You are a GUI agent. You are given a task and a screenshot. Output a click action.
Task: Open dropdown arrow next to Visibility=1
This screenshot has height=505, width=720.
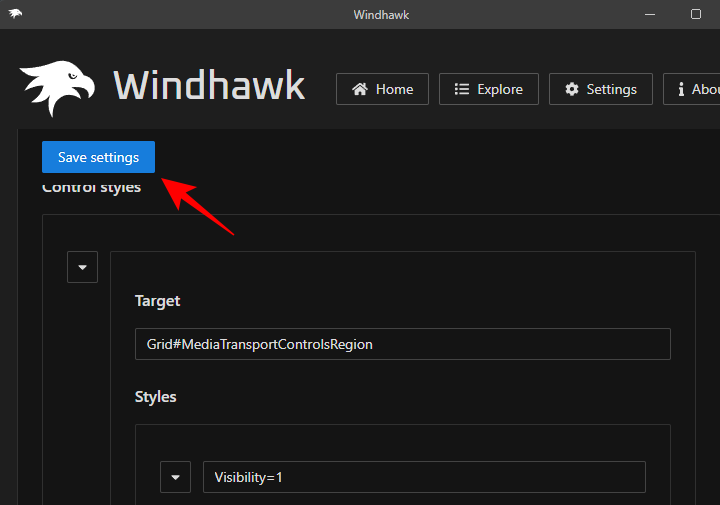tap(175, 477)
